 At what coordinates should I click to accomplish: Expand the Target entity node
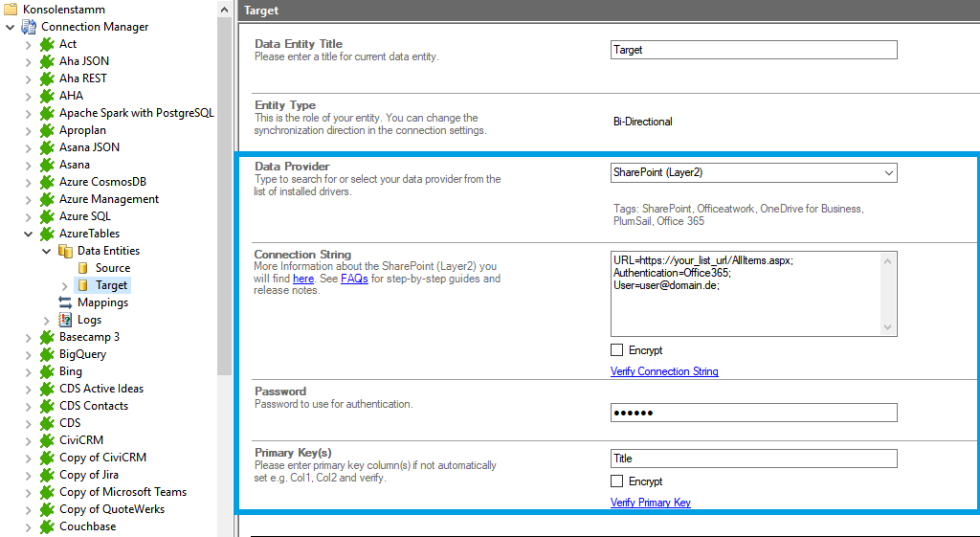[64, 285]
